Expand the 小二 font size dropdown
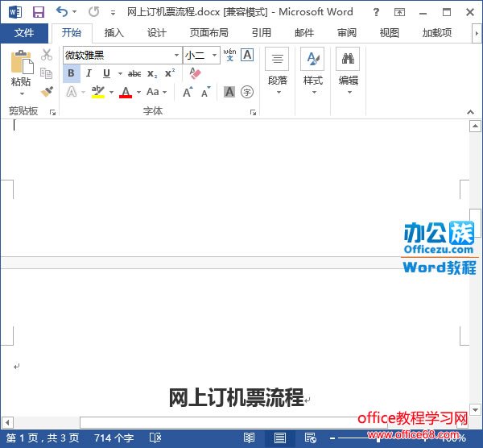The height and width of the screenshot is (448, 483). pyautogui.click(x=214, y=55)
